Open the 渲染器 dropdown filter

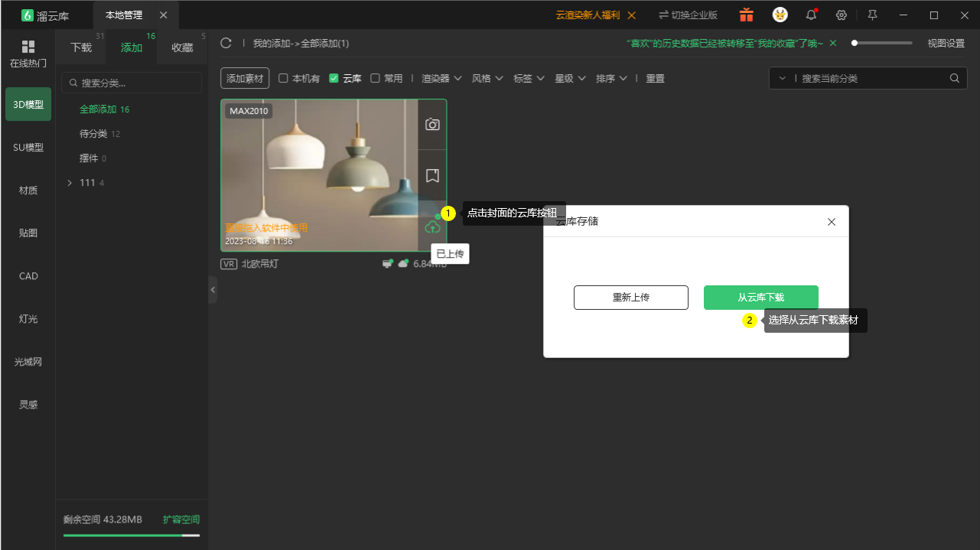click(x=441, y=78)
